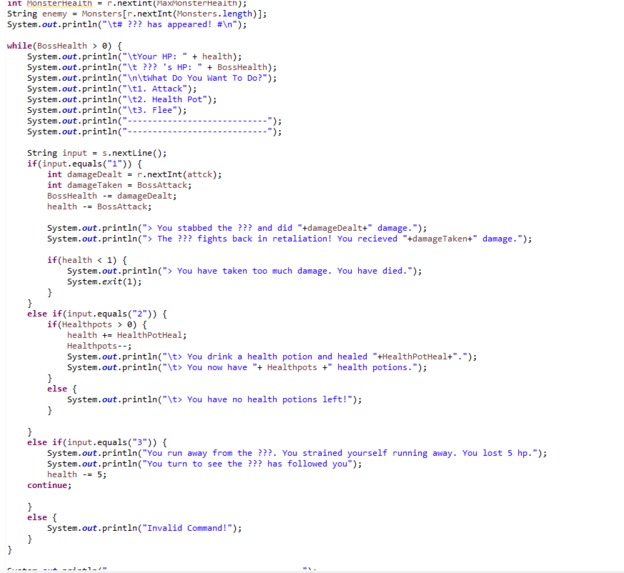The image size is (624, 573).
Task: Click the line 'int damageDealt = r.nextInt(attck);'
Action: point(135,175)
